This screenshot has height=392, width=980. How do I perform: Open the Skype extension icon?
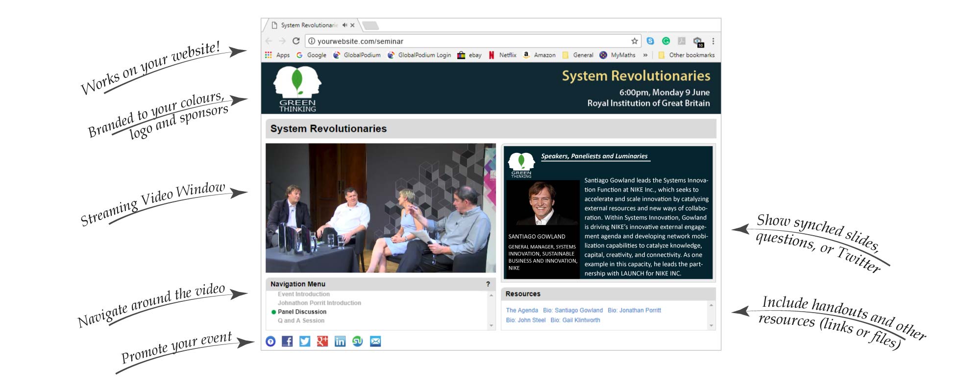(650, 41)
